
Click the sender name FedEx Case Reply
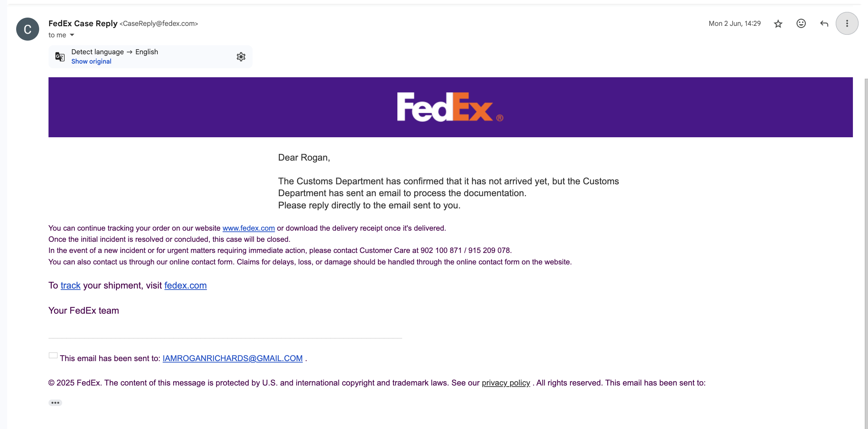tap(83, 23)
